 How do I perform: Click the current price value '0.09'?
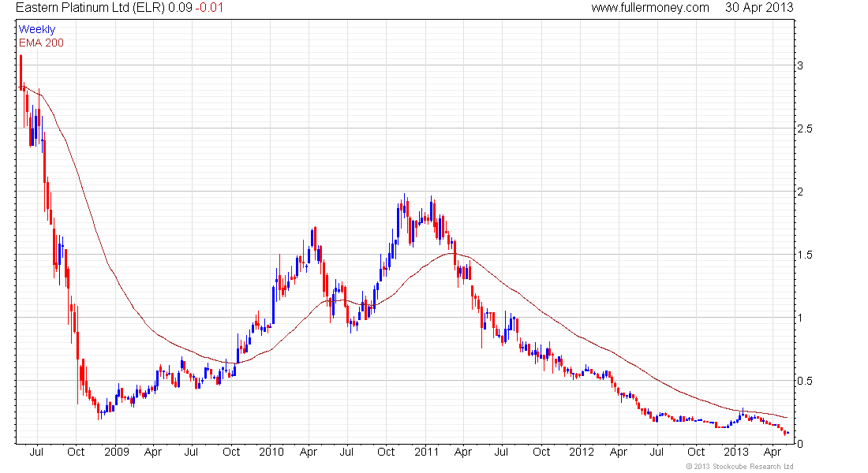click(x=180, y=8)
